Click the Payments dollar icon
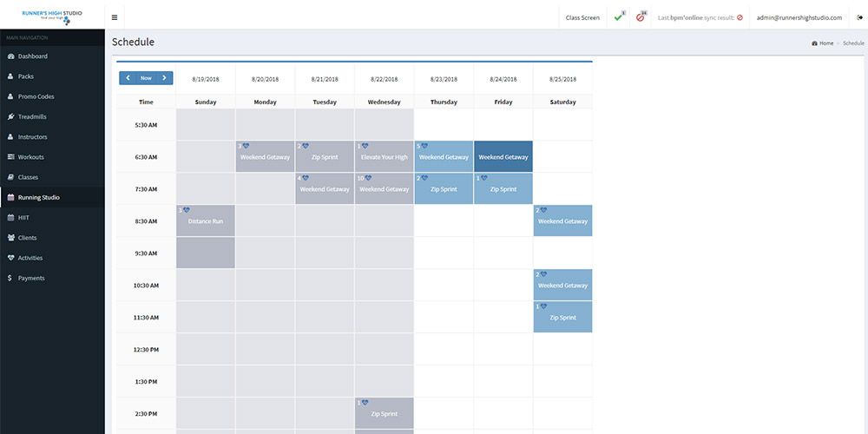Viewport: 868px width, 434px height. (x=10, y=278)
